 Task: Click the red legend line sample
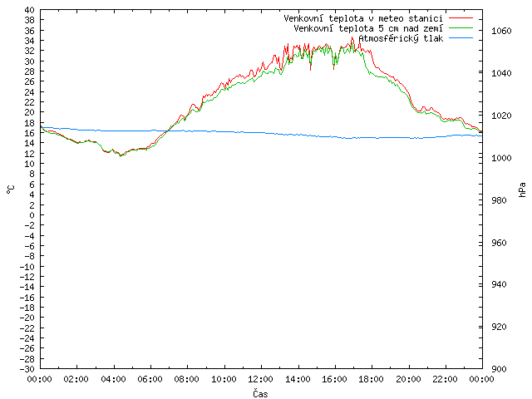[461, 17]
